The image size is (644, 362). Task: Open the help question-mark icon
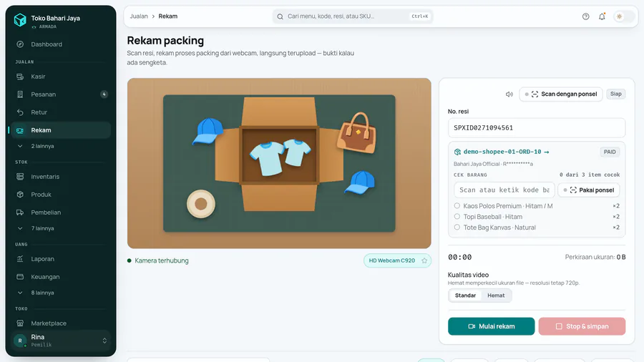pyautogui.click(x=585, y=16)
